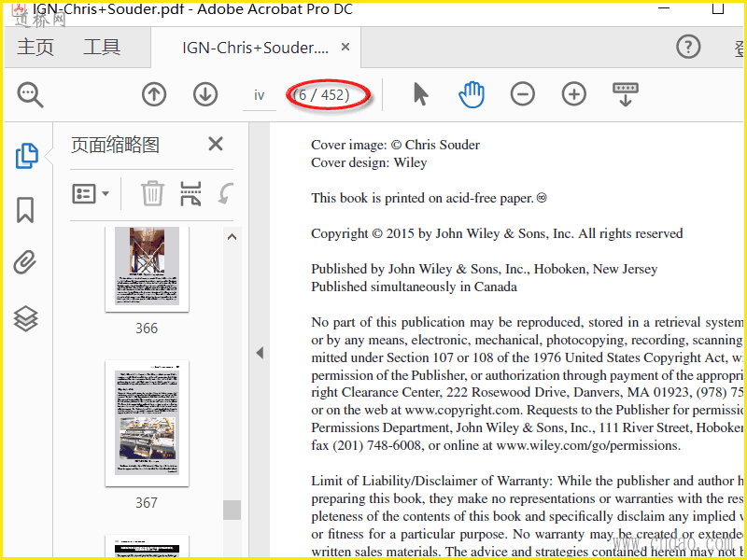Image resolution: width=747 pixels, height=560 pixels.
Task: Open the layers panel
Action: tap(25, 318)
